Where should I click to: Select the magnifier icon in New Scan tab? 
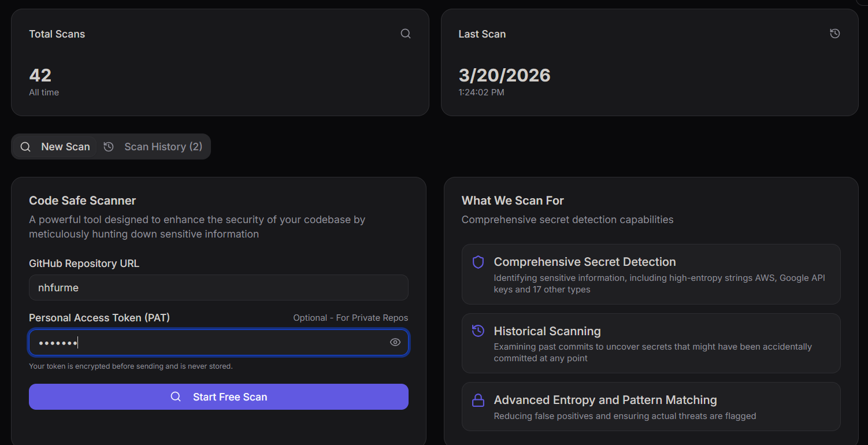pyautogui.click(x=25, y=146)
